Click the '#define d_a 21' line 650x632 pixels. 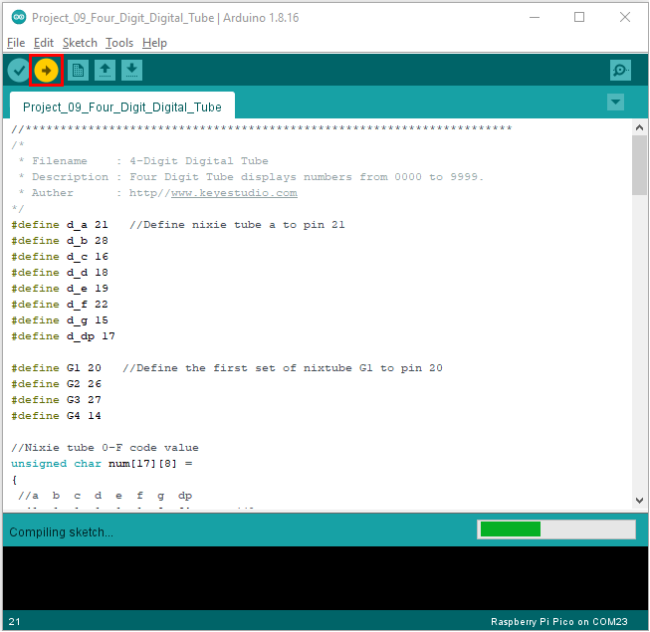[x=60, y=225]
